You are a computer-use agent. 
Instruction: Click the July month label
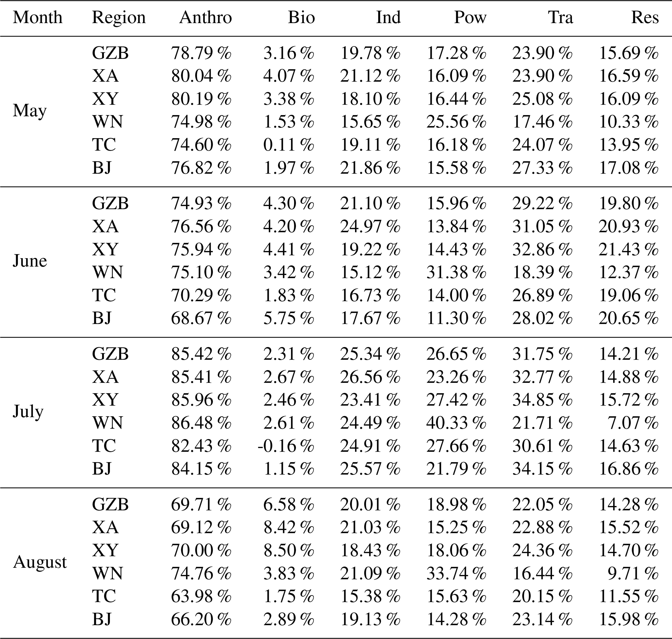coord(28,411)
